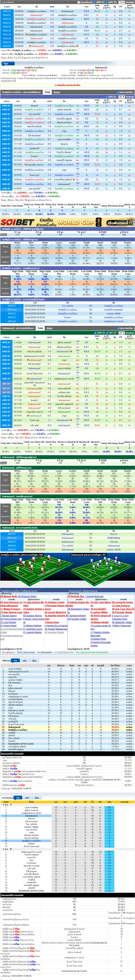The height and width of the screenshot is (980, 135).
Task: Click the SOIBET World Cup banner ad
Action: click(67, 222)
